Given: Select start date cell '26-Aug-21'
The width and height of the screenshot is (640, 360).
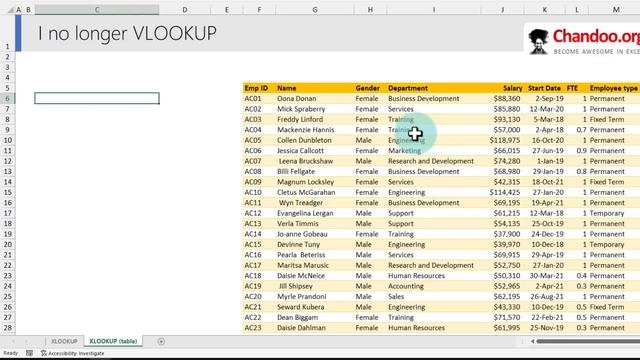Looking at the screenshot, I should pyautogui.click(x=544, y=296).
